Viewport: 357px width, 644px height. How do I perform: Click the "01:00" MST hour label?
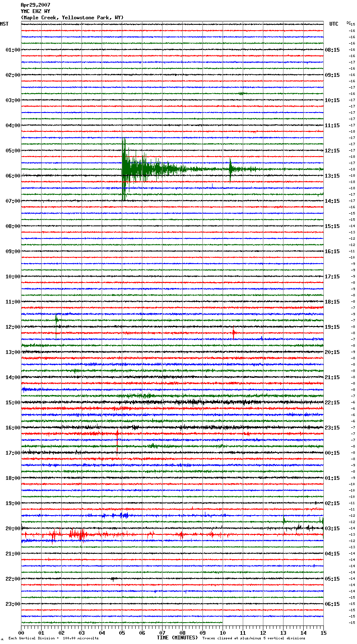(x=13, y=50)
